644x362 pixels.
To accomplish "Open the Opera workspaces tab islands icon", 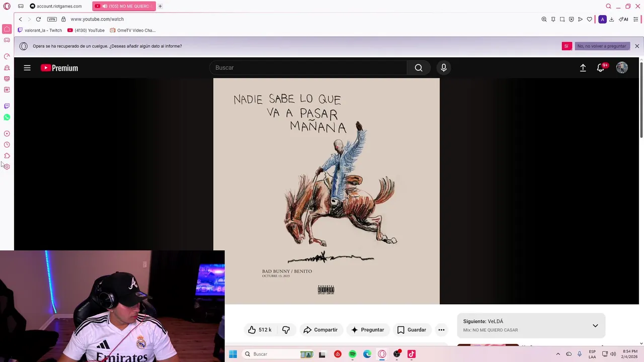I will coord(21,6).
